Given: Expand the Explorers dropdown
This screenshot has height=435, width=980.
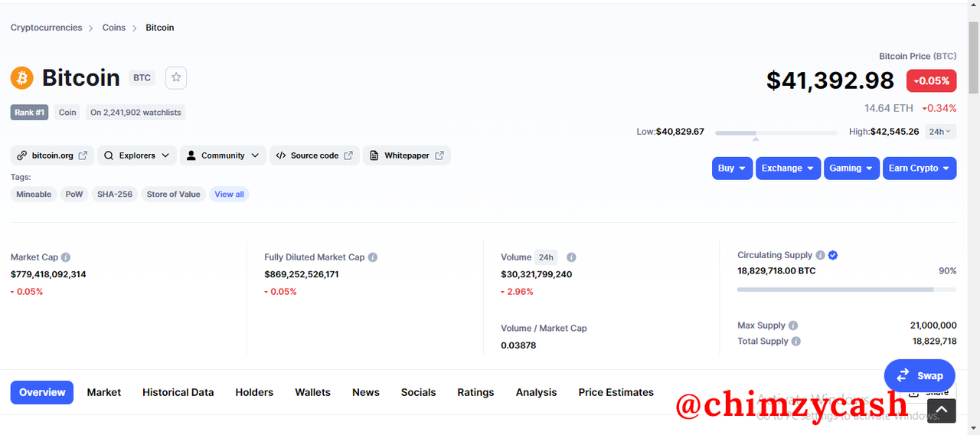Looking at the screenshot, I should pyautogui.click(x=137, y=155).
